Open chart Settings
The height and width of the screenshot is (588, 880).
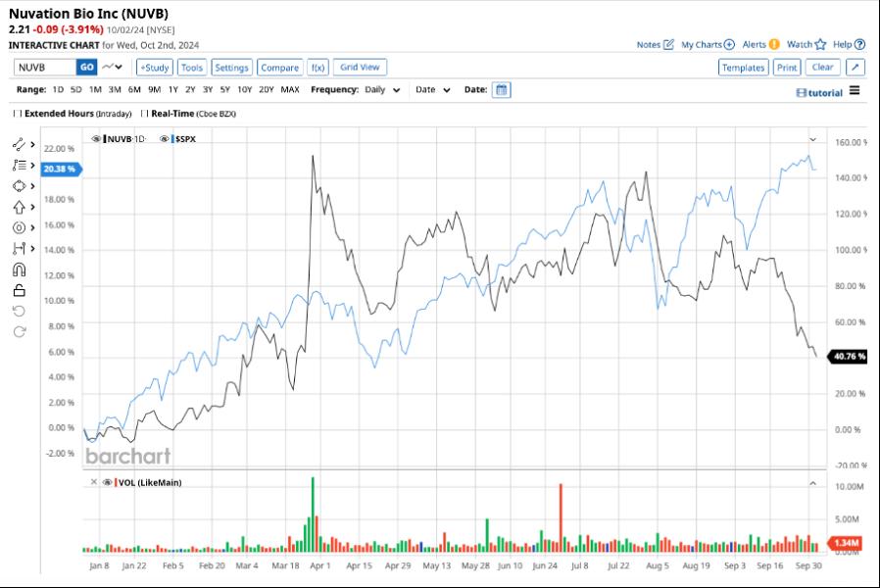tap(232, 68)
